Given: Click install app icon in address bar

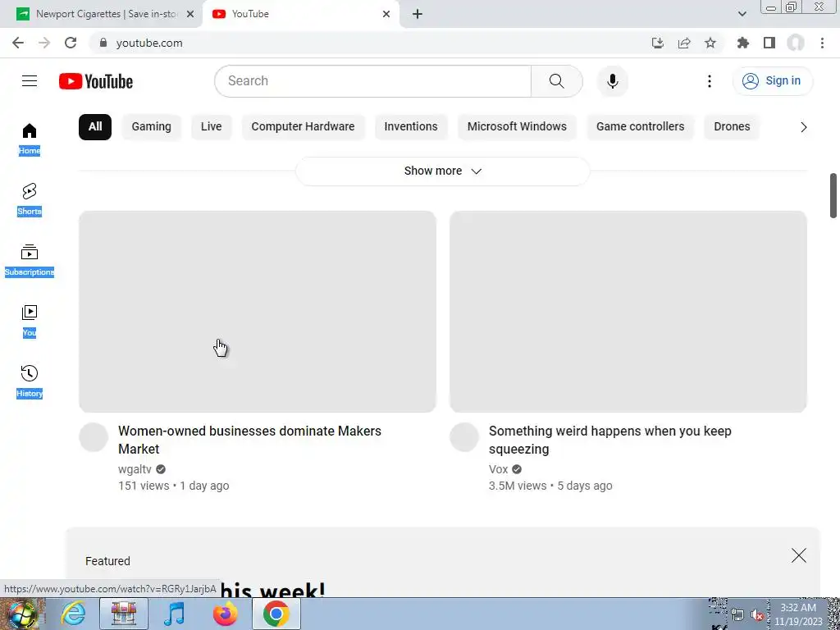Looking at the screenshot, I should click(x=658, y=43).
